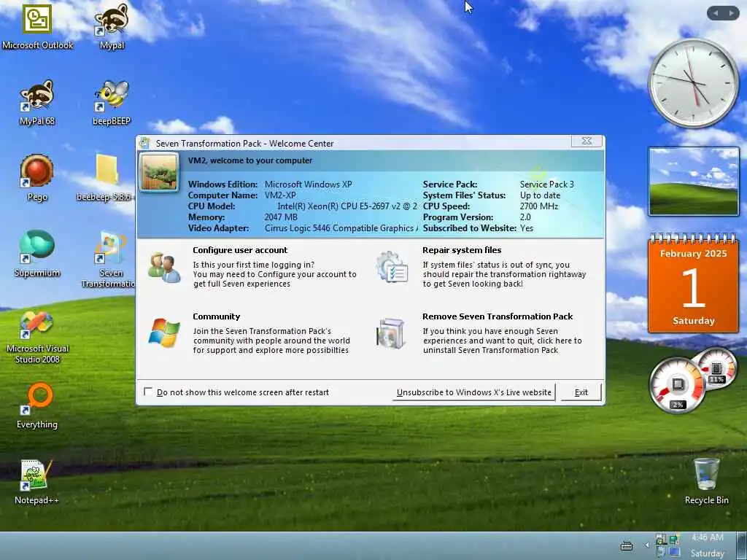Click the blue monitor tray icon
Screen dimensions: 747x560
675,553
